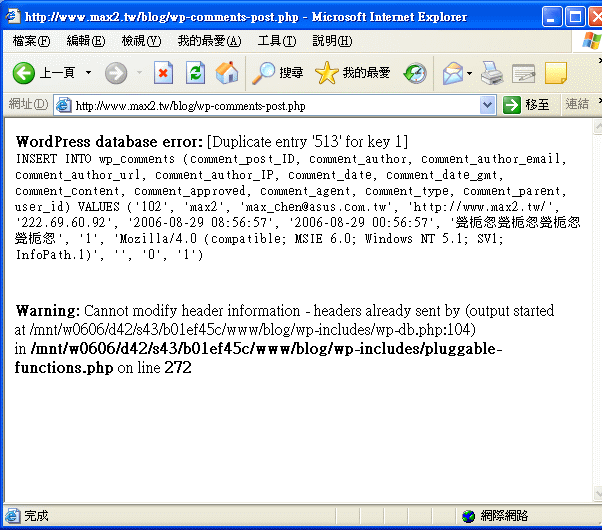The image size is (602, 530).
Task: Click the 'functions.php' bold text
Action: 64,368
